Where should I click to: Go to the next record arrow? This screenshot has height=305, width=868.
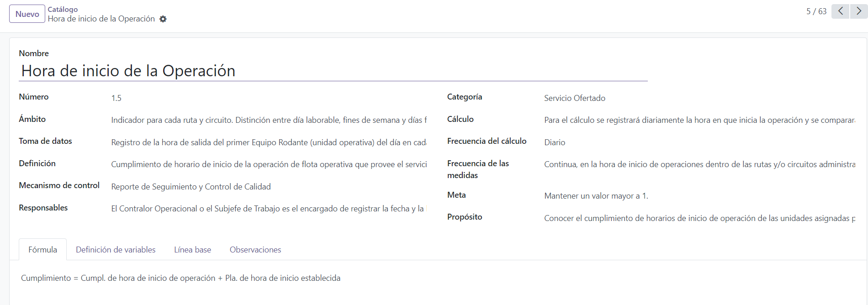point(859,11)
